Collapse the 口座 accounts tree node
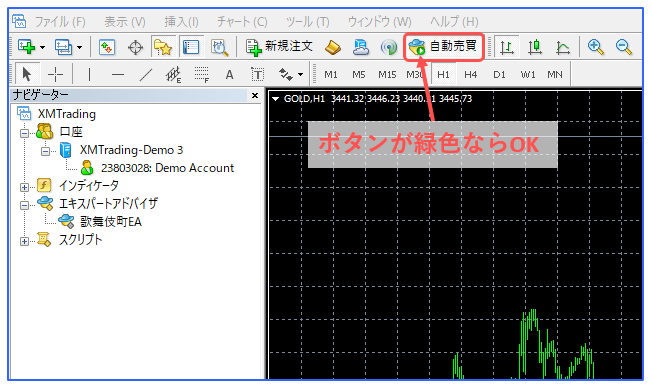Viewport: 652px width, 390px height. [25, 133]
